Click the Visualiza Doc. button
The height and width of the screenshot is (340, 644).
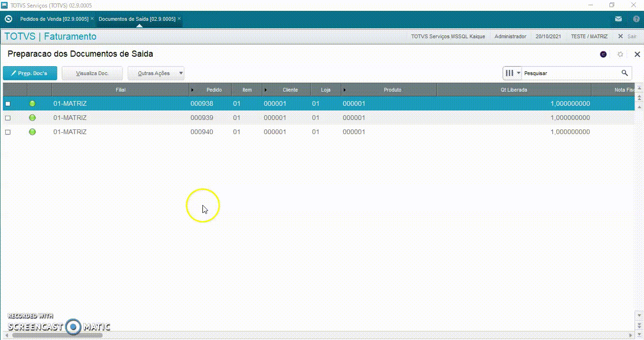click(x=92, y=73)
